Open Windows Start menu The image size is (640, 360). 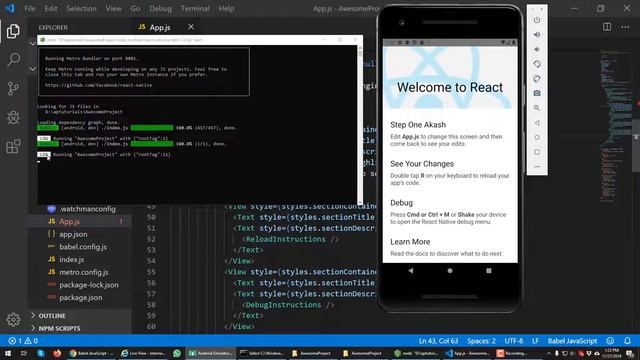[8, 353]
